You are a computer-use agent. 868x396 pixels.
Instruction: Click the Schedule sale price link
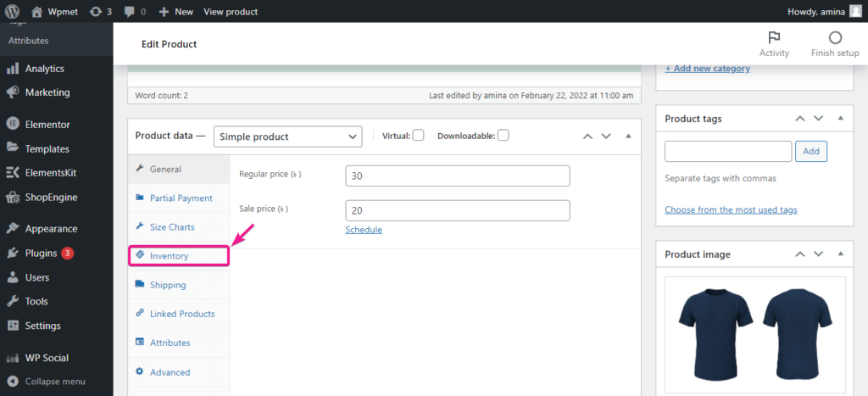point(364,230)
